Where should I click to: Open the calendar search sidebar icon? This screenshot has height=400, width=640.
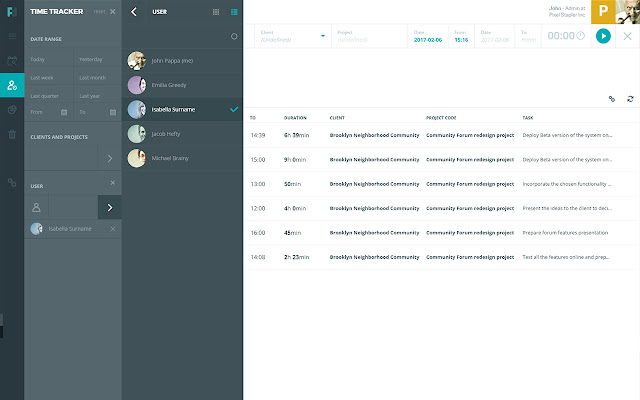point(12,61)
